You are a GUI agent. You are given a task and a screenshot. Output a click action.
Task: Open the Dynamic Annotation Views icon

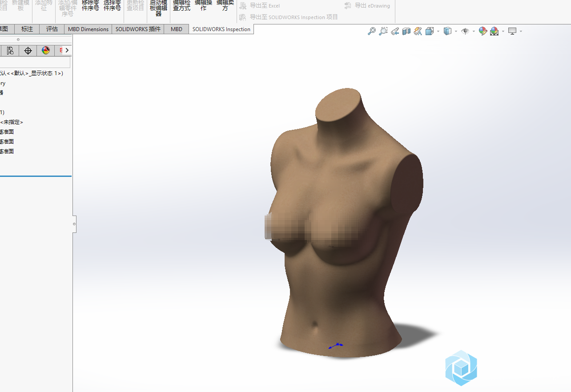pos(418,31)
